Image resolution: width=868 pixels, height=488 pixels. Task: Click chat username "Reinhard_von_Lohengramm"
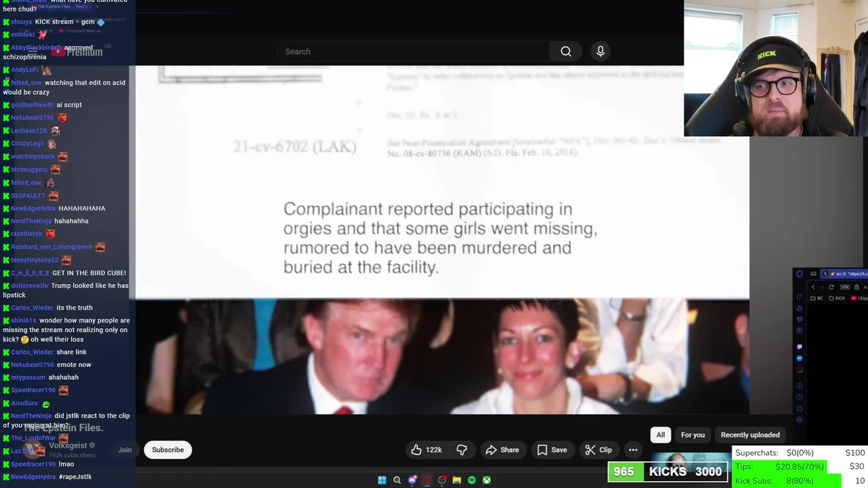[52, 247]
